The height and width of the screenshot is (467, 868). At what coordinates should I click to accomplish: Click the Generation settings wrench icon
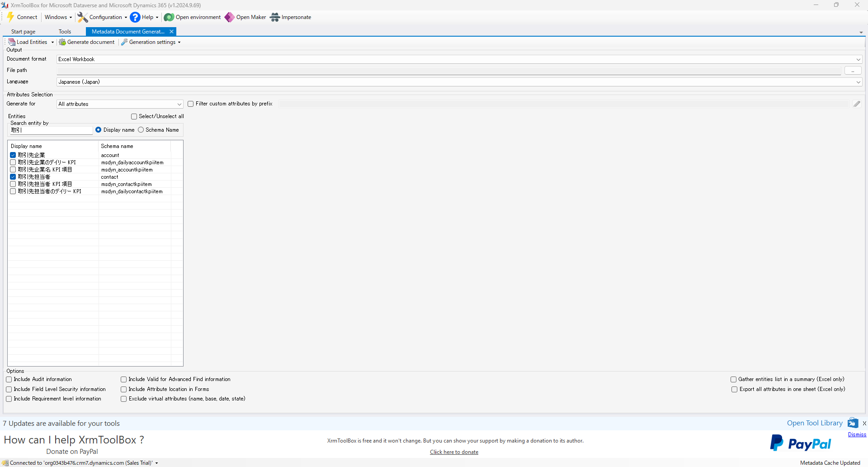point(124,42)
